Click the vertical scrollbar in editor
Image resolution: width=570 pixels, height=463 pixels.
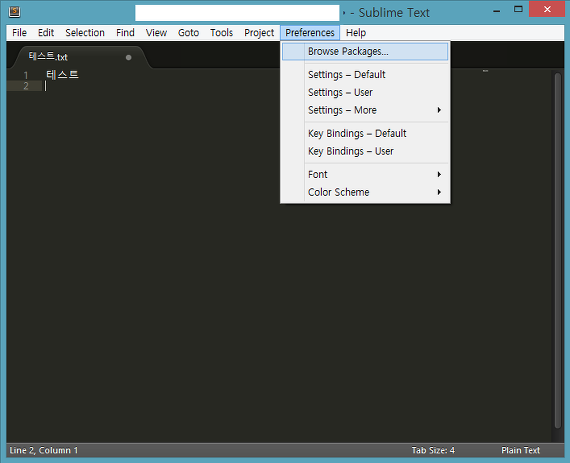pos(558,251)
